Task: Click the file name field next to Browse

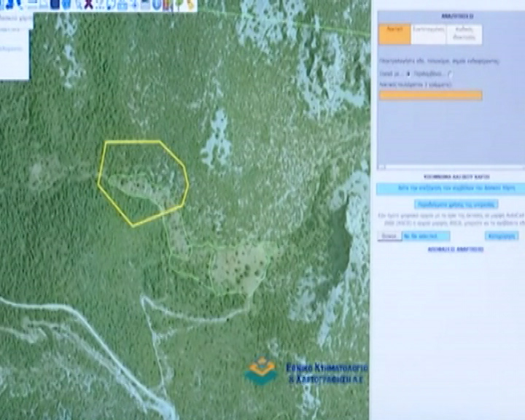Action: click(x=427, y=236)
